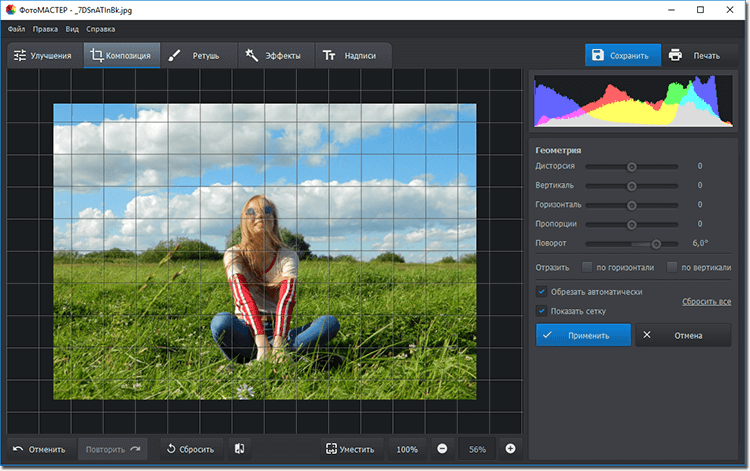Uncheck Обрезать автоматически checkbox
Image resolution: width=750 pixels, height=471 pixels.
(x=541, y=291)
